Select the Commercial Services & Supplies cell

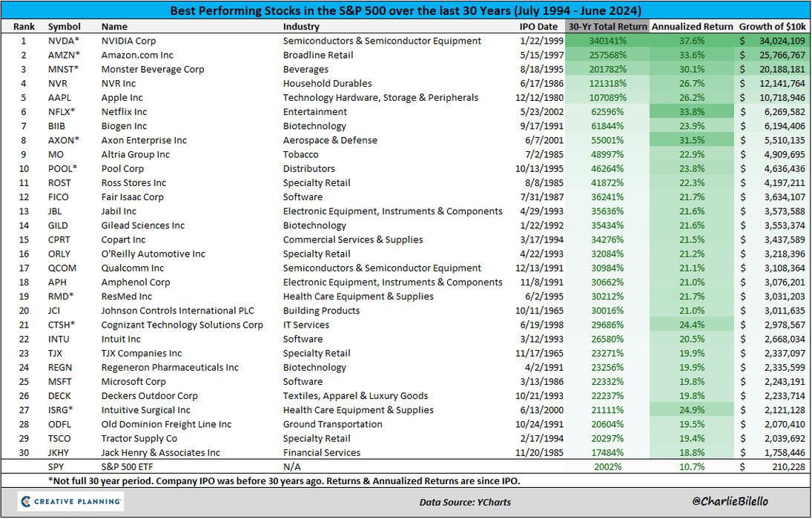coord(353,239)
